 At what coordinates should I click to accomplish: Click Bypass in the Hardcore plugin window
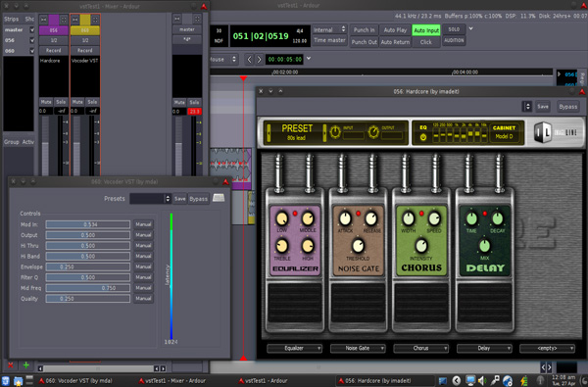pyautogui.click(x=567, y=107)
